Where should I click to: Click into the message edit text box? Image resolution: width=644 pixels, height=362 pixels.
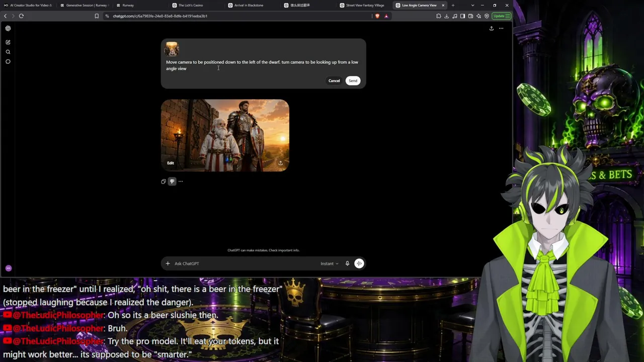tap(263, 65)
